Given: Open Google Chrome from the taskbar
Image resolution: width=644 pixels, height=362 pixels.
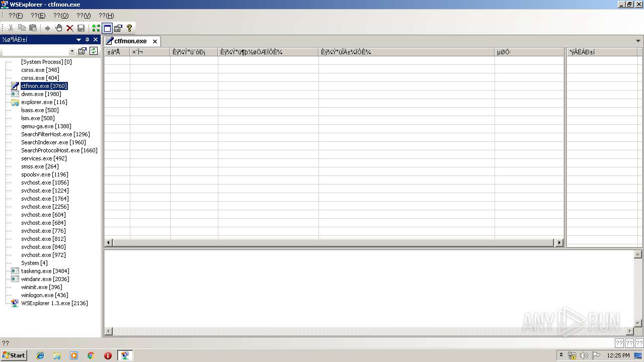Looking at the screenshot, I should 91,355.
